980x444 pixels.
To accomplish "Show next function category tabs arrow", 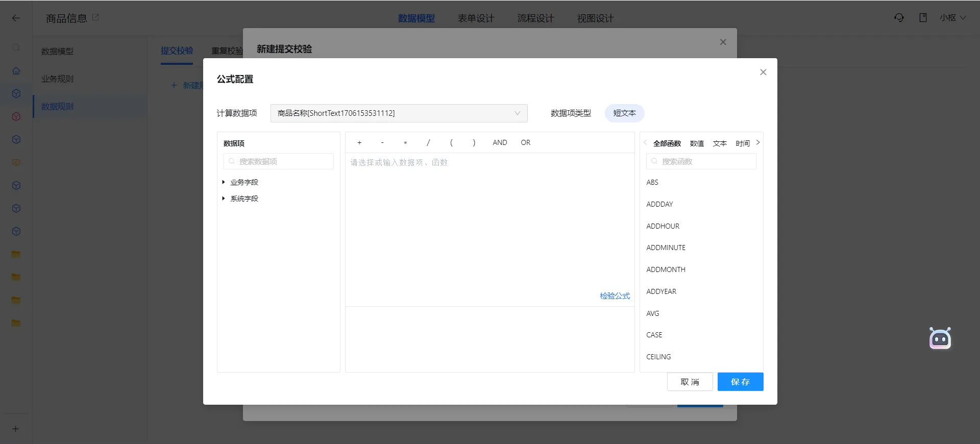I will 758,143.
